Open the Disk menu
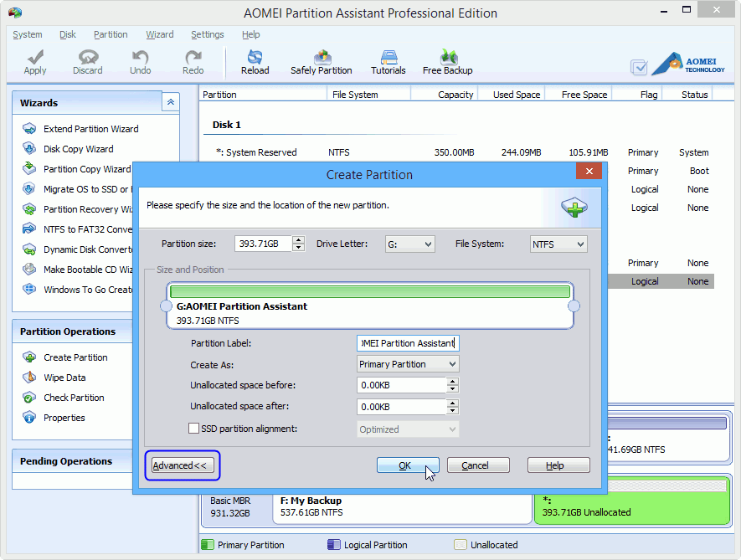This screenshot has width=741, height=560. point(68,34)
